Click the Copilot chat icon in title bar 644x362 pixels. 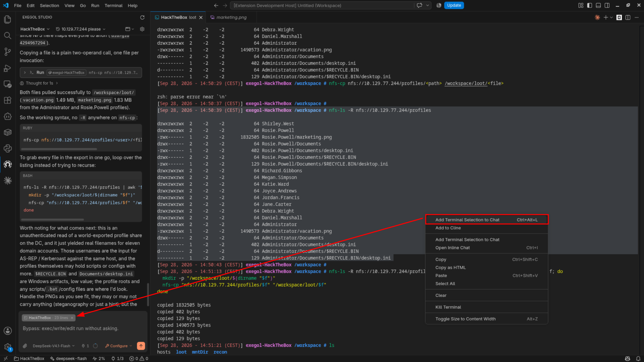pyautogui.click(x=419, y=5)
